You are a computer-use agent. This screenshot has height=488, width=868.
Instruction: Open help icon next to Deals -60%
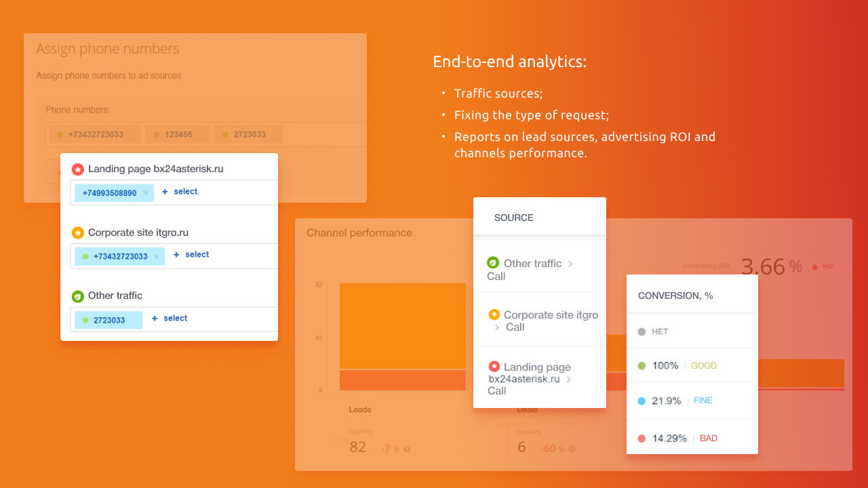point(572,449)
